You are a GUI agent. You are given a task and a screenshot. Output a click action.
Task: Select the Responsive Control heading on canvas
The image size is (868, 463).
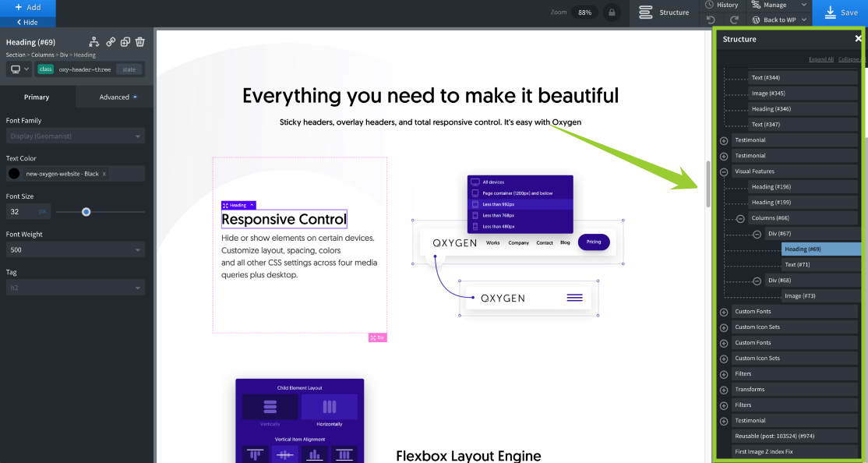[284, 219]
